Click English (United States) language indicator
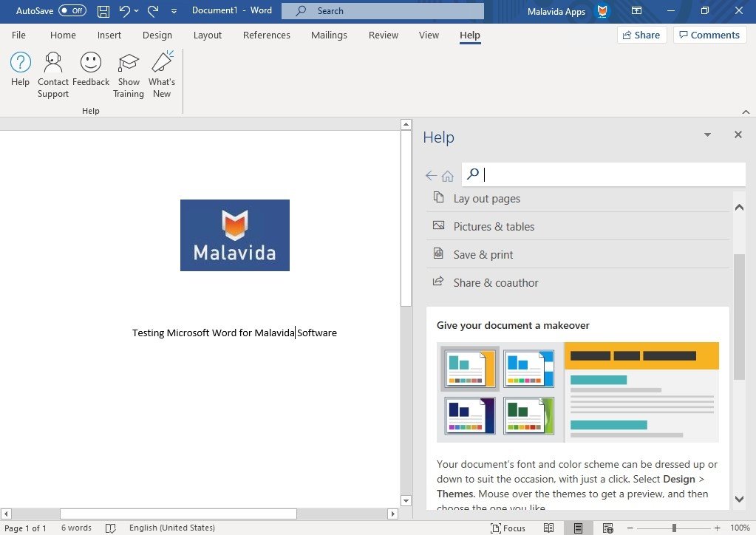Viewport: 756px width, 535px height. pyautogui.click(x=172, y=528)
